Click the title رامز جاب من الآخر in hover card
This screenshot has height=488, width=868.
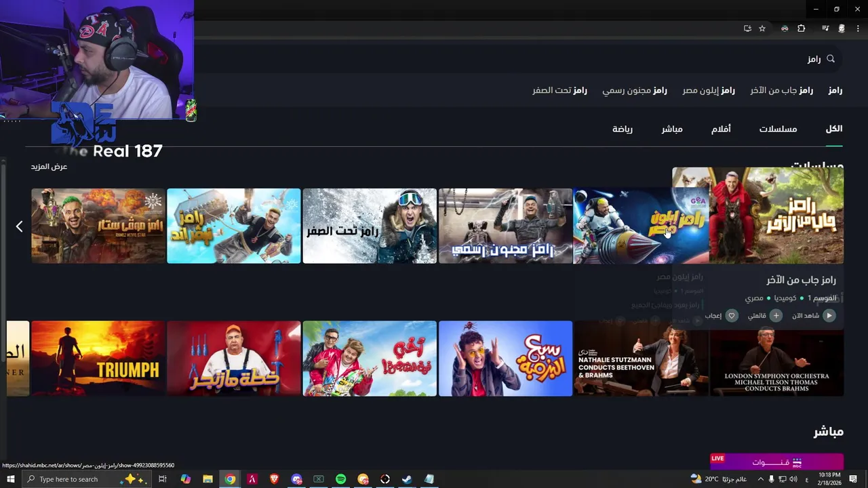pyautogui.click(x=801, y=281)
